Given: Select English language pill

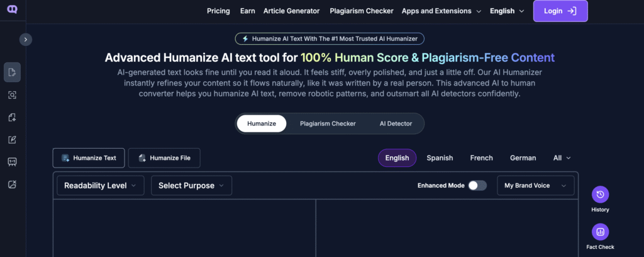Looking at the screenshot, I should 397,158.
